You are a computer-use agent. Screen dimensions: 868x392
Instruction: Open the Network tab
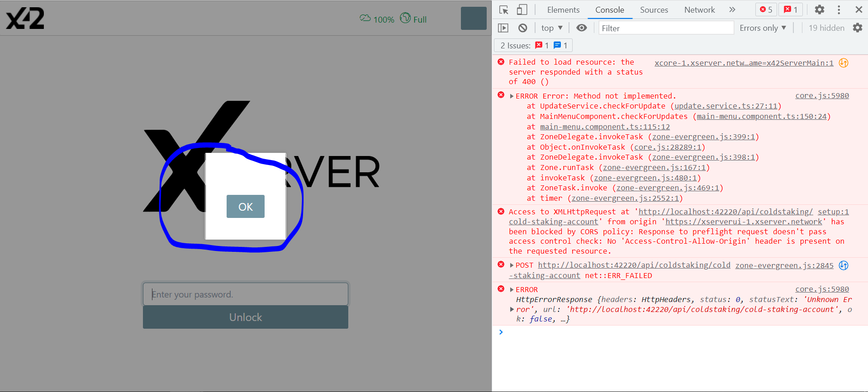[x=700, y=9]
